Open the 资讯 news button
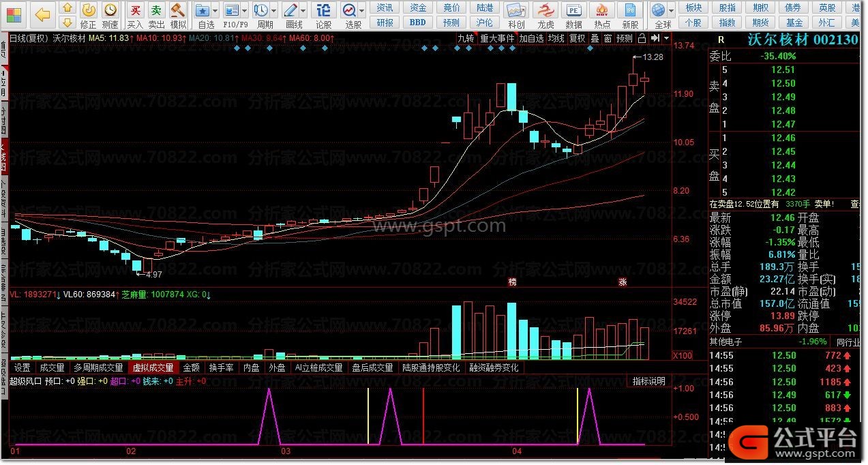The height and width of the screenshot is (465, 868). pyautogui.click(x=385, y=7)
